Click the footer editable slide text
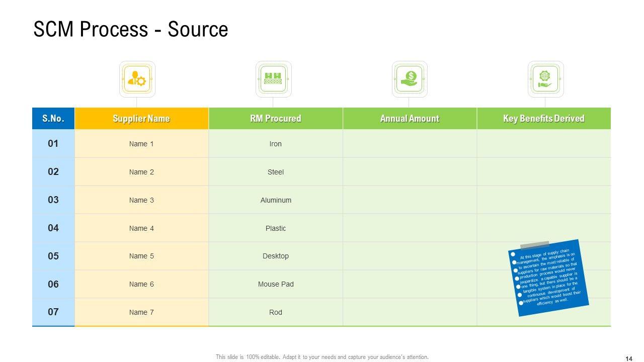 (x=322, y=357)
